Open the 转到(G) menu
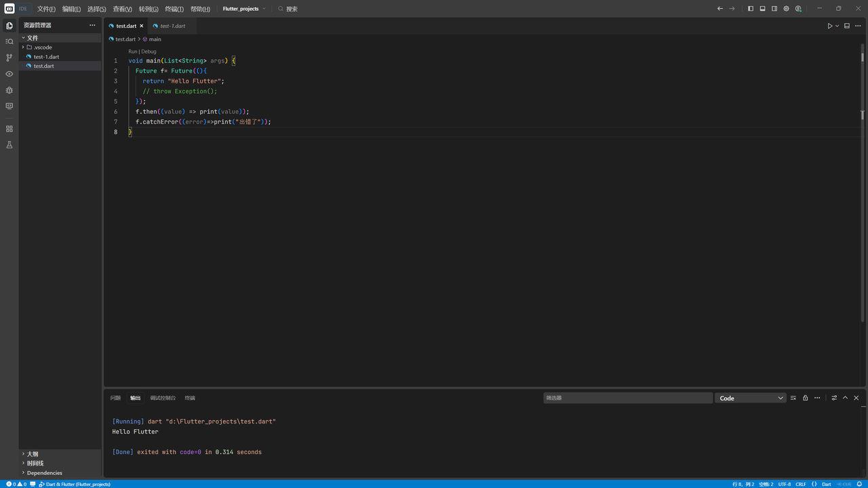The image size is (868, 488). (x=149, y=9)
